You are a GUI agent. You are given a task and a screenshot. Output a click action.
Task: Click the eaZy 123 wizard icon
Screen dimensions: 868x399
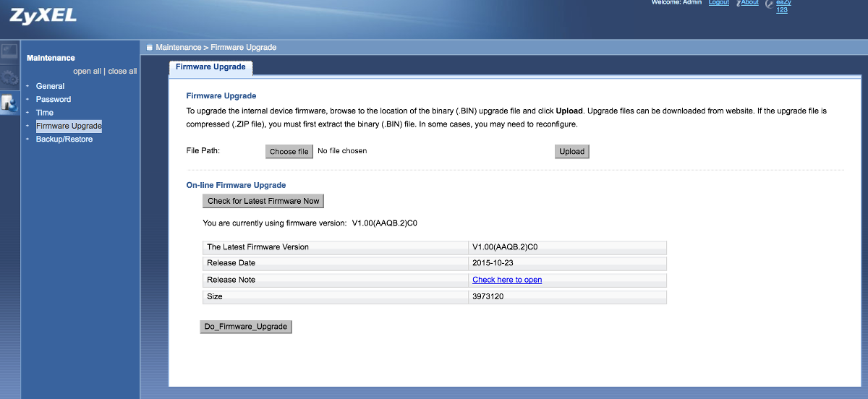(769, 4)
